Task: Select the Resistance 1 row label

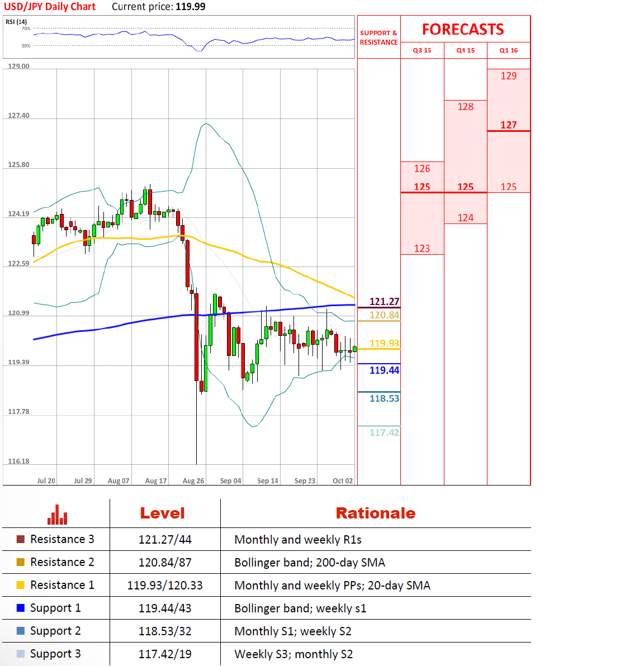Action: (62, 585)
